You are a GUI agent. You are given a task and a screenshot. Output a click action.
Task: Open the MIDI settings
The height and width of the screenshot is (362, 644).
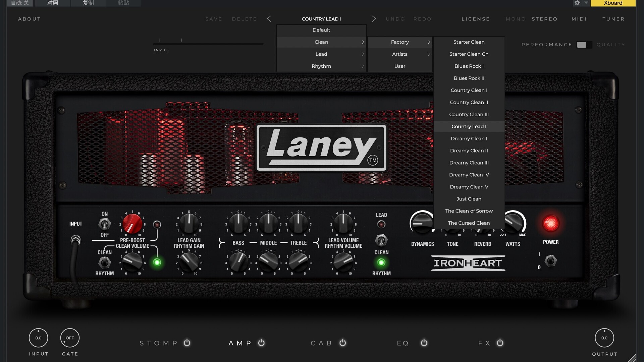coord(579,19)
